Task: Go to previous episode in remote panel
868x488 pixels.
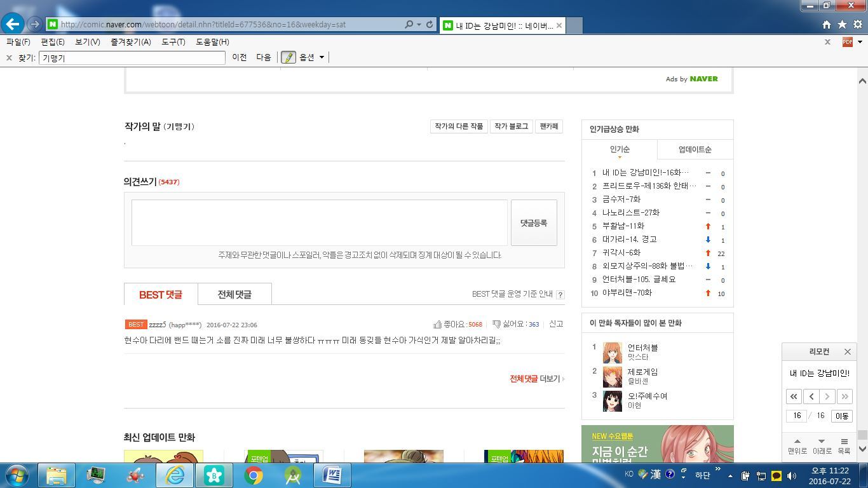Action: 811,396
